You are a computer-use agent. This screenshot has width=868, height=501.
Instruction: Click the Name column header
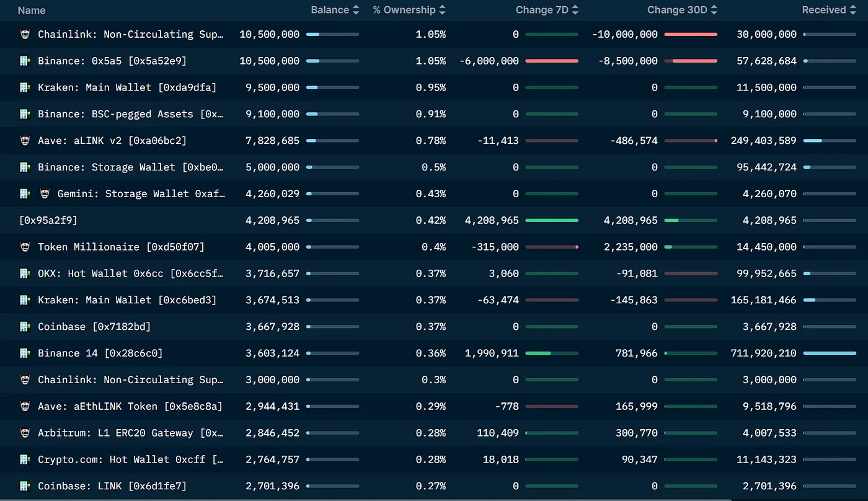point(32,10)
